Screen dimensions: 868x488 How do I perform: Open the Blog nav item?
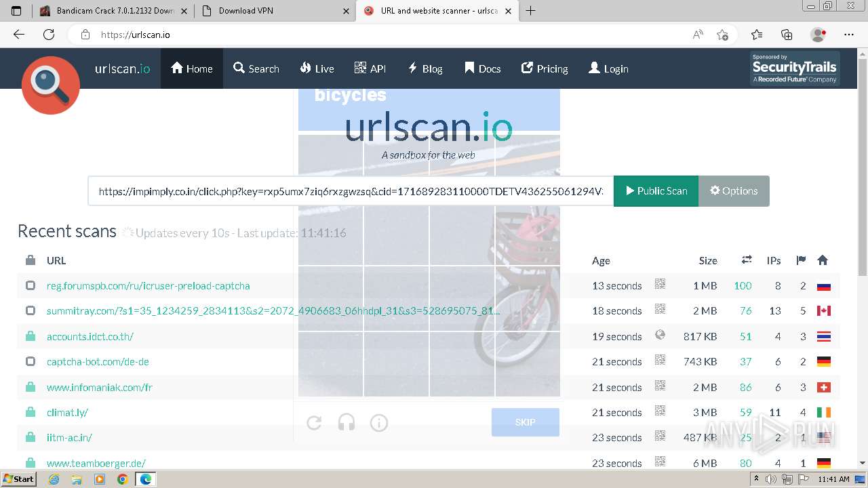425,68
